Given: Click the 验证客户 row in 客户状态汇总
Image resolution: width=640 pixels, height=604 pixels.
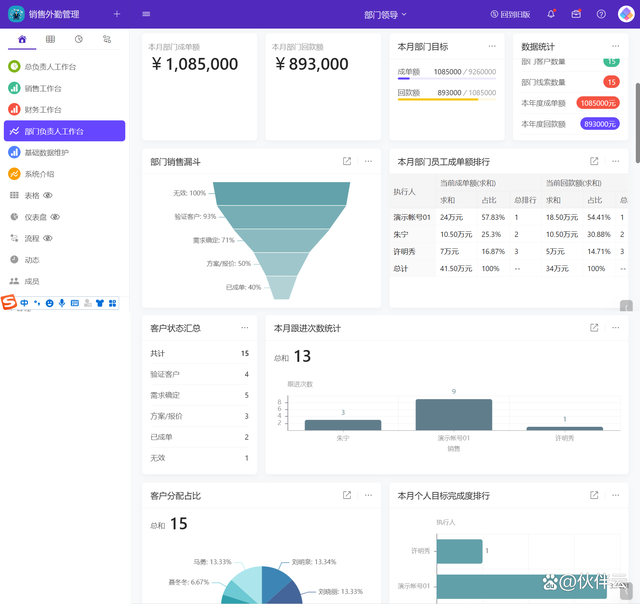Looking at the screenshot, I should [x=200, y=374].
